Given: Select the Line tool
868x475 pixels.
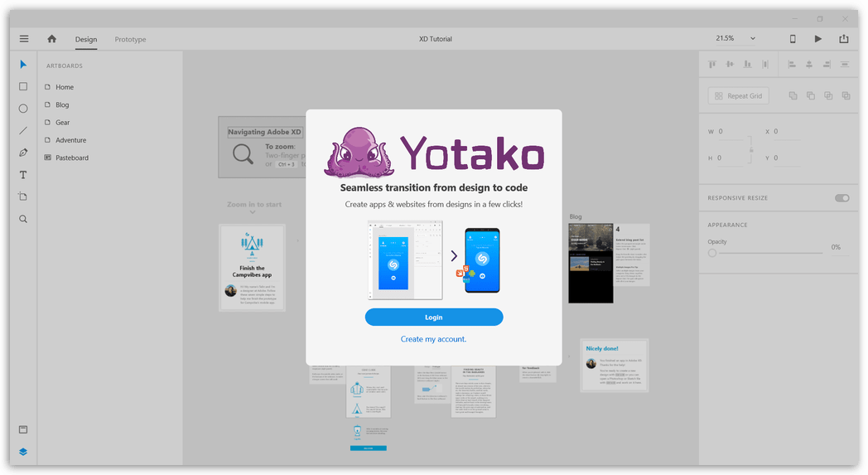Looking at the screenshot, I should [23, 130].
